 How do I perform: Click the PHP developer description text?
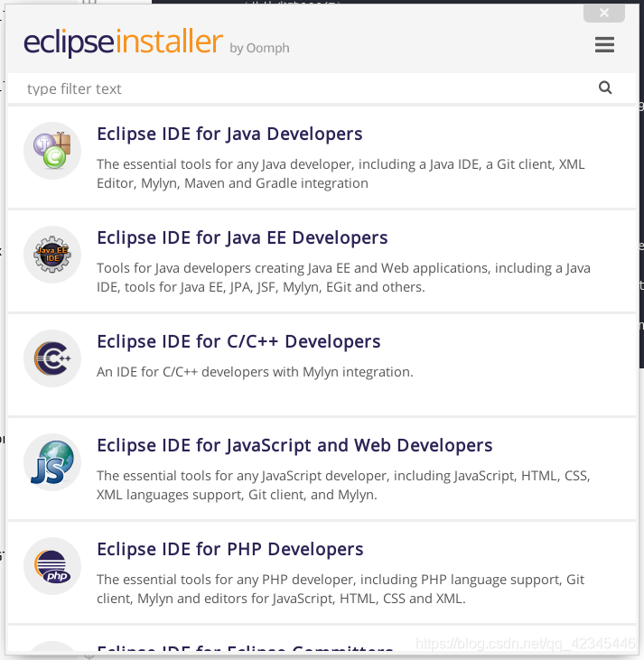(x=341, y=589)
